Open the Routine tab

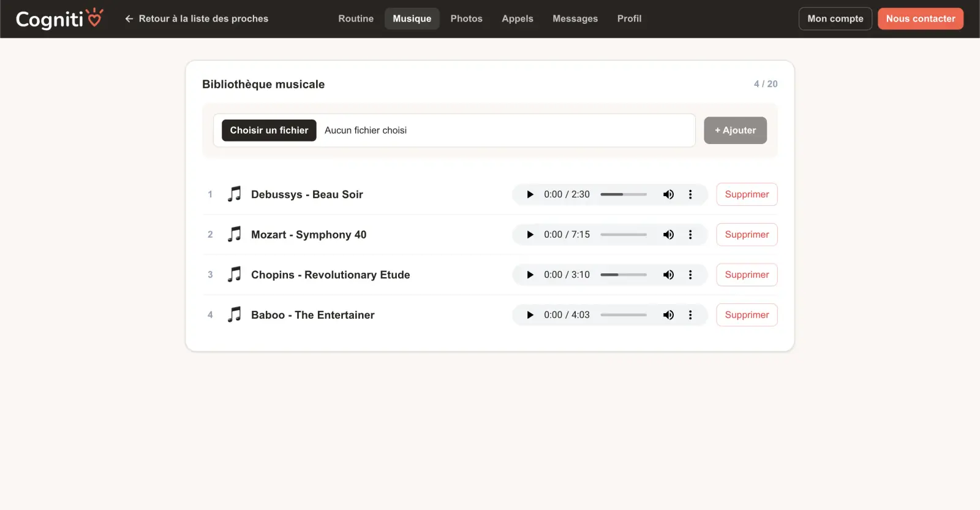click(356, 18)
